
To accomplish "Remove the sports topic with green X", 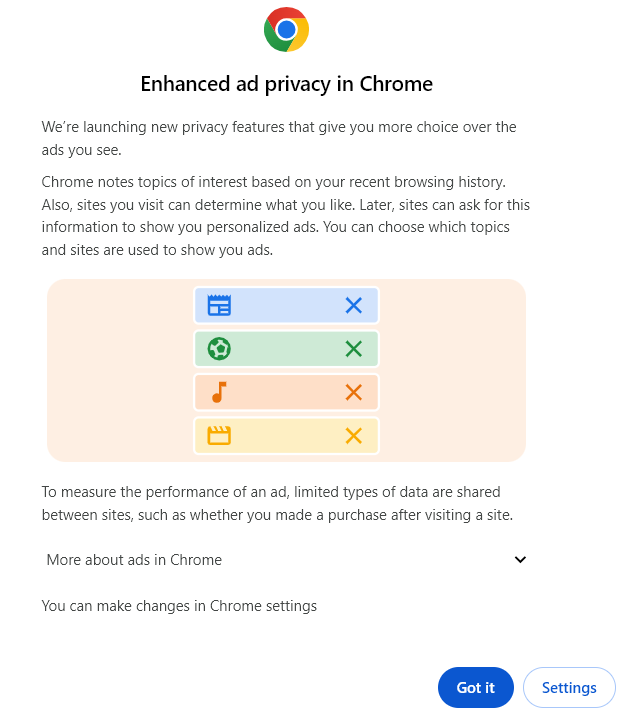I will pyautogui.click(x=353, y=349).
